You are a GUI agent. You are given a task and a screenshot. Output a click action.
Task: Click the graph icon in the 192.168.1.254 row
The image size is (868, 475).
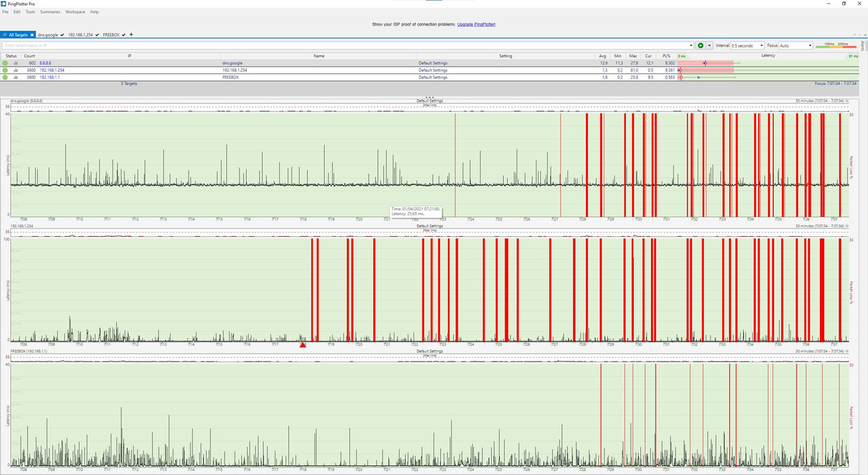[16, 70]
